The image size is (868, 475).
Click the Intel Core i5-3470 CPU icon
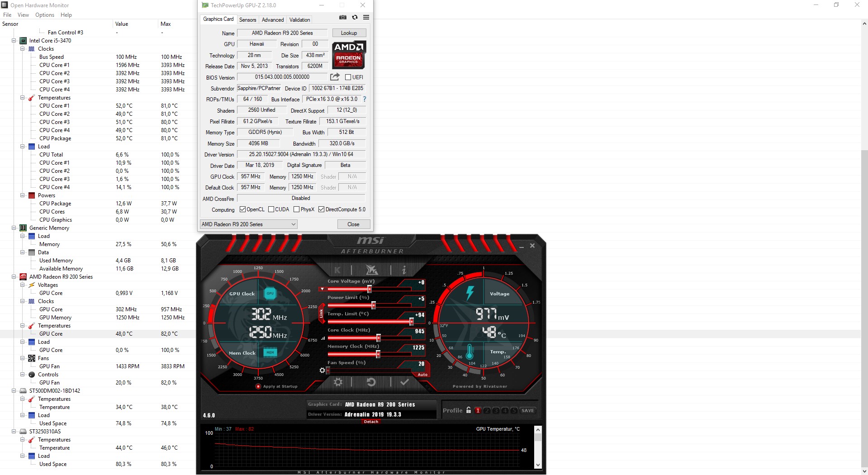pyautogui.click(x=23, y=41)
